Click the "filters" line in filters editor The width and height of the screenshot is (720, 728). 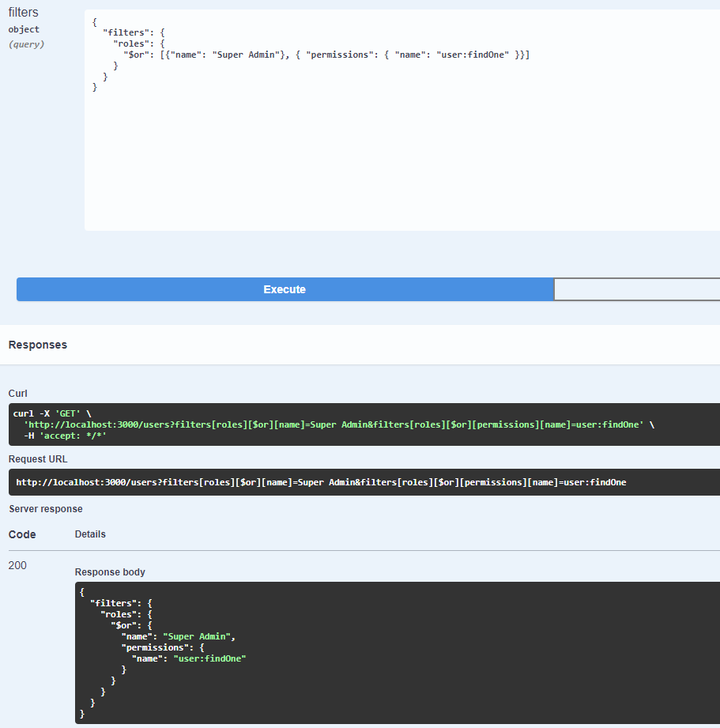coord(134,32)
